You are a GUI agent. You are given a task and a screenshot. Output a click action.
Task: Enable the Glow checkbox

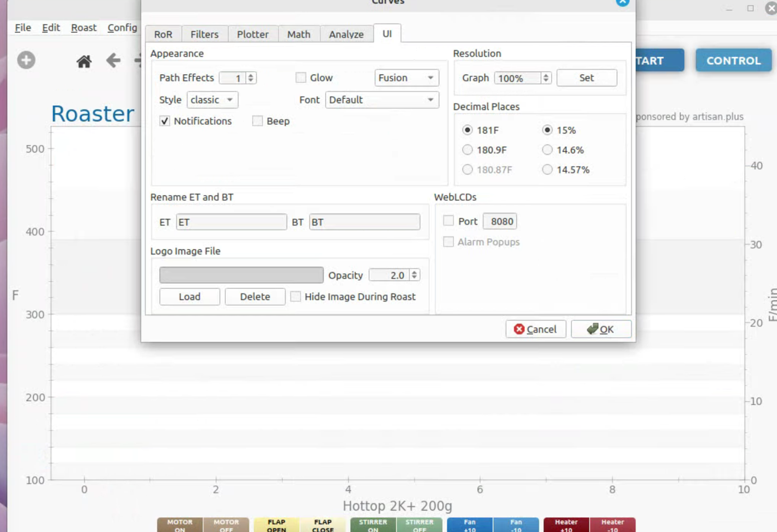tap(301, 78)
